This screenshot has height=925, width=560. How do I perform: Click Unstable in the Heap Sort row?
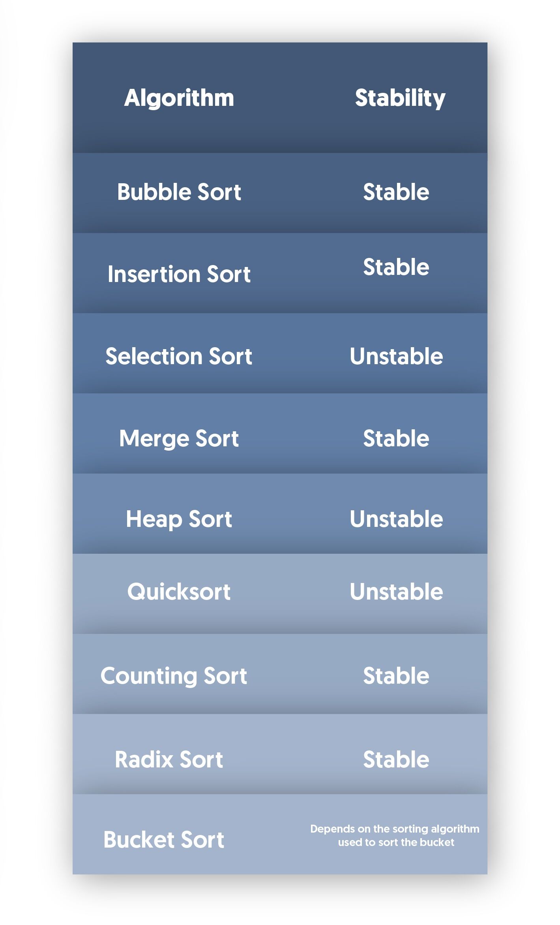click(x=396, y=519)
